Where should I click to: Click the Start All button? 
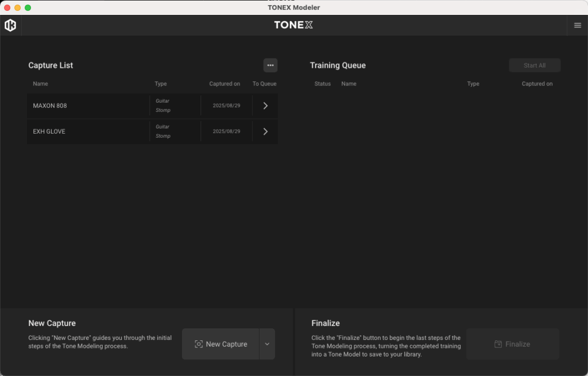pyautogui.click(x=535, y=65)
